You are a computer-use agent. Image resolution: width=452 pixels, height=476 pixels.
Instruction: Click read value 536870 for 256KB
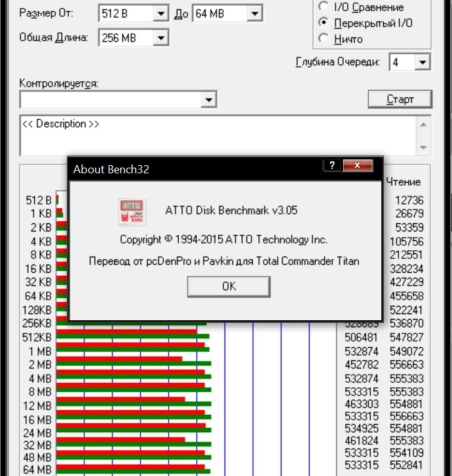(406, 323)
